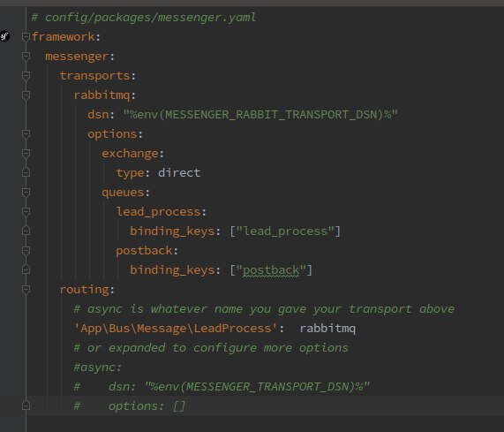Fold the exchange block
The width and height of the screenshot is (504, 432).
[26, 154]
